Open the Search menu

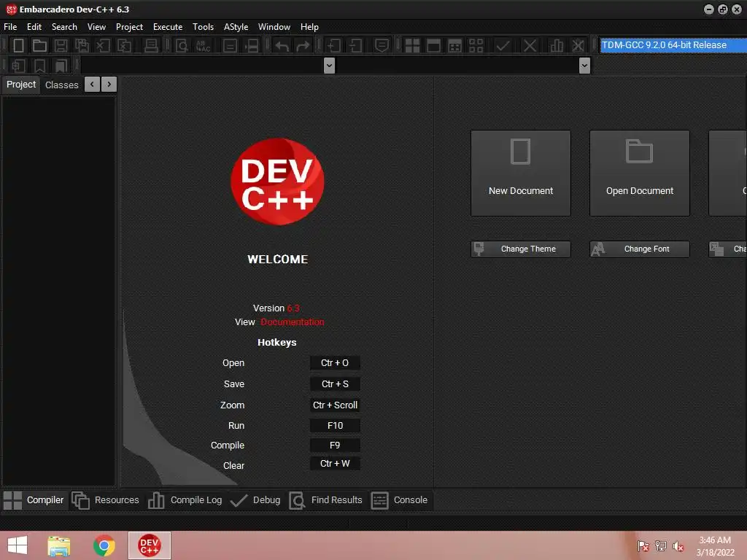click(64, 27)
